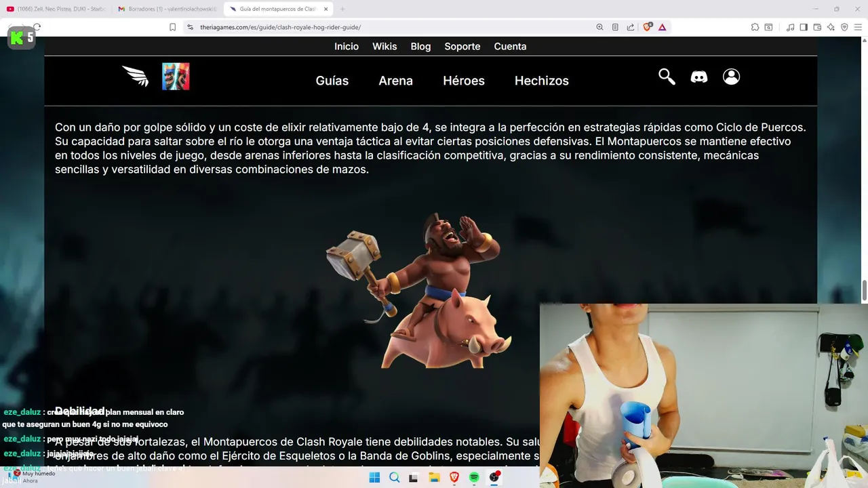Open the media playlist music note icon
The image size is (868, 488).
(790, 27)
